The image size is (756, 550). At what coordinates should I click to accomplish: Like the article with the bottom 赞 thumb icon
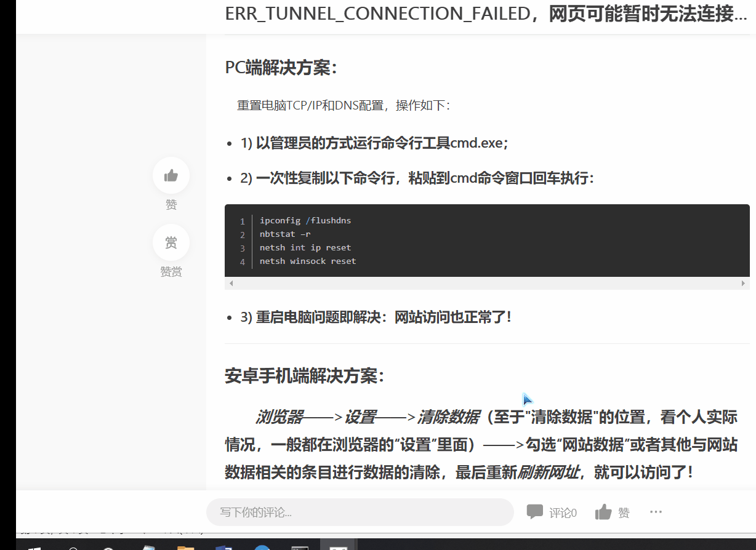600,511
